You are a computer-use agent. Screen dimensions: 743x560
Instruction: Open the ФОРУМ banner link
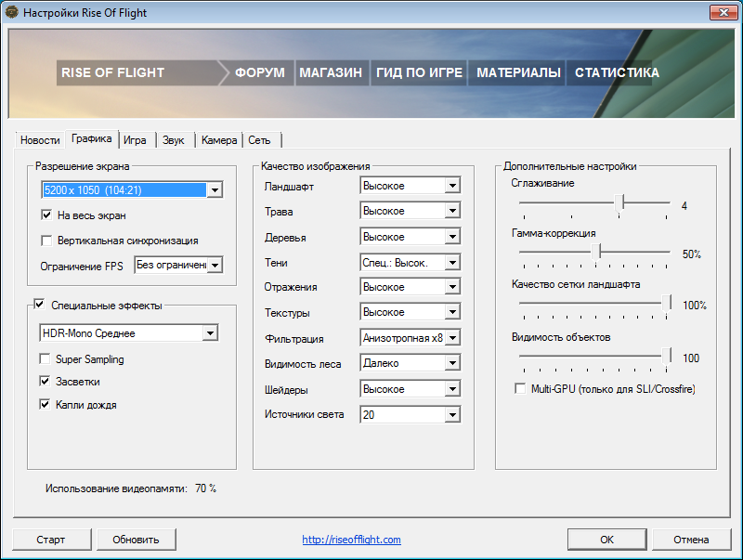260,72
